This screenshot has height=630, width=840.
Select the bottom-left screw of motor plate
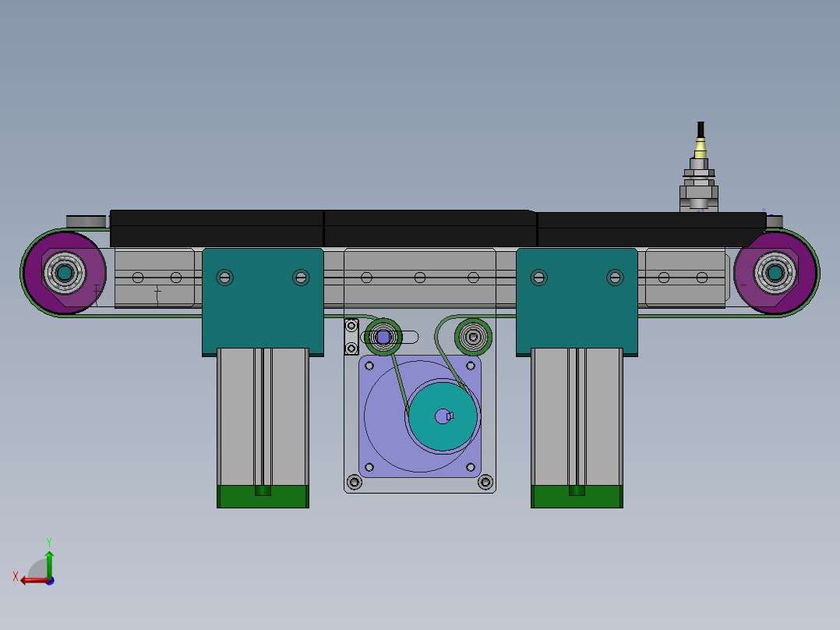pos(354,482)
